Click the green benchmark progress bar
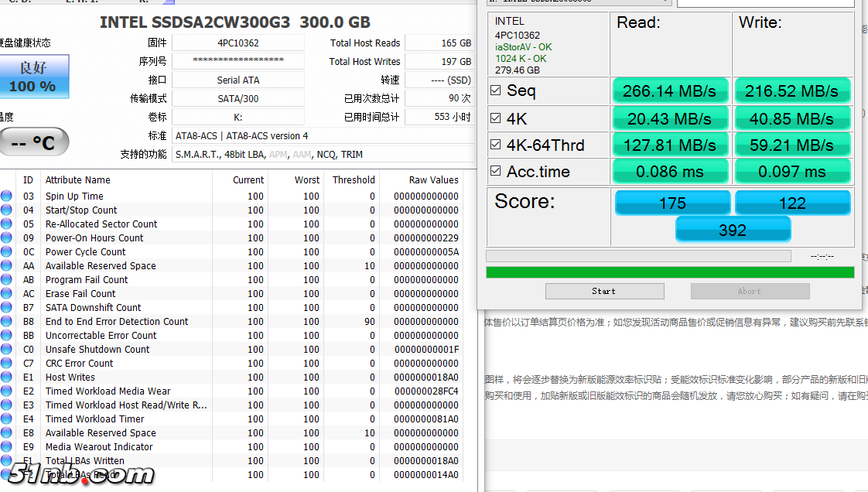The width and height of the screenshot is (868, 492). [670, 272]
